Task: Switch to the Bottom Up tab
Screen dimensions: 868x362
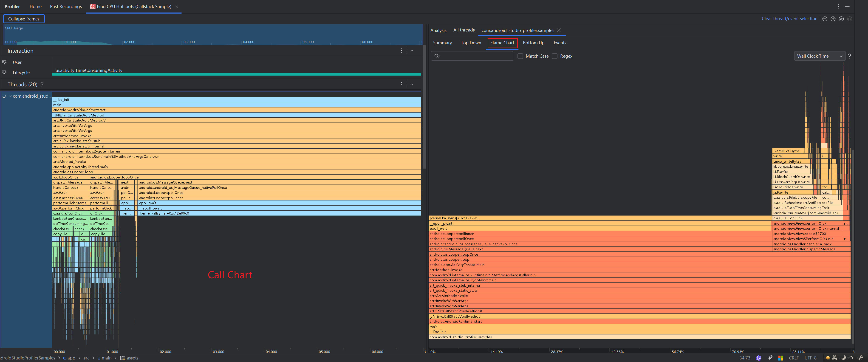Action: click(533, 43)
